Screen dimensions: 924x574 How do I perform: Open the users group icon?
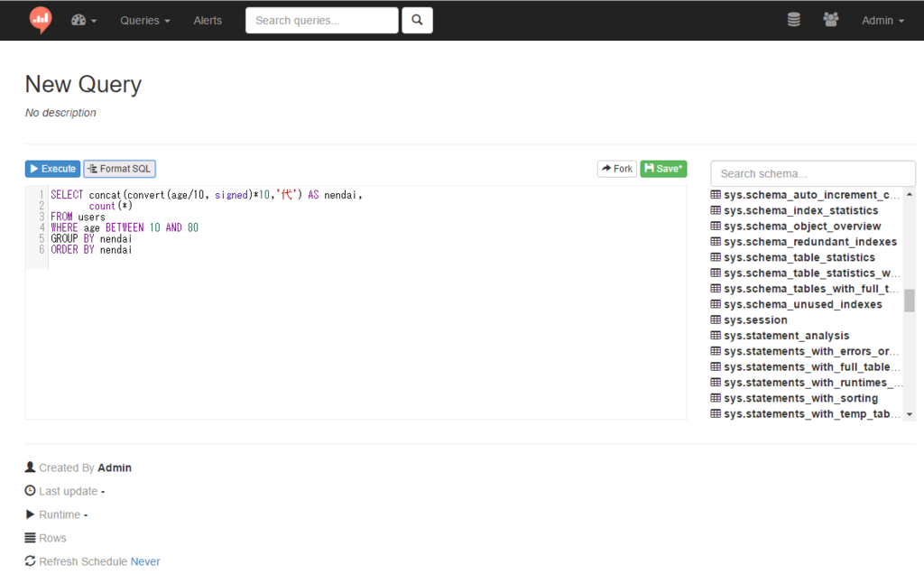click(831, 20)
